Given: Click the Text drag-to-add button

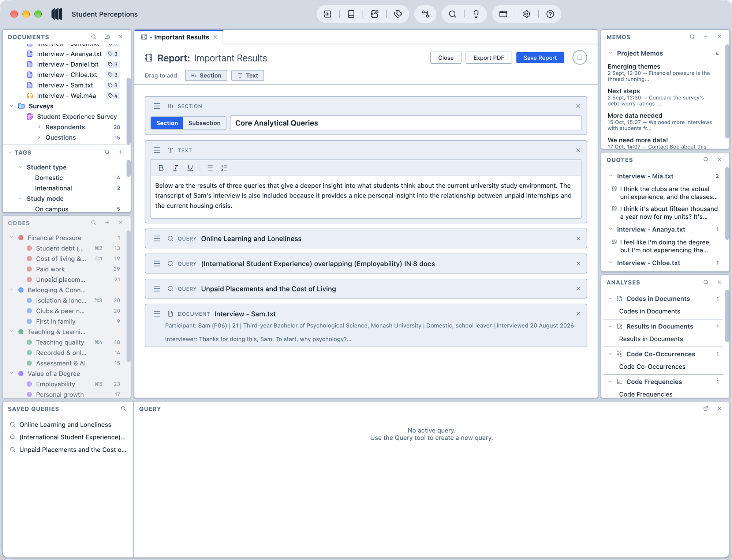Looking at the screenshot, I should pyautogui.click(x=248, y=75).
